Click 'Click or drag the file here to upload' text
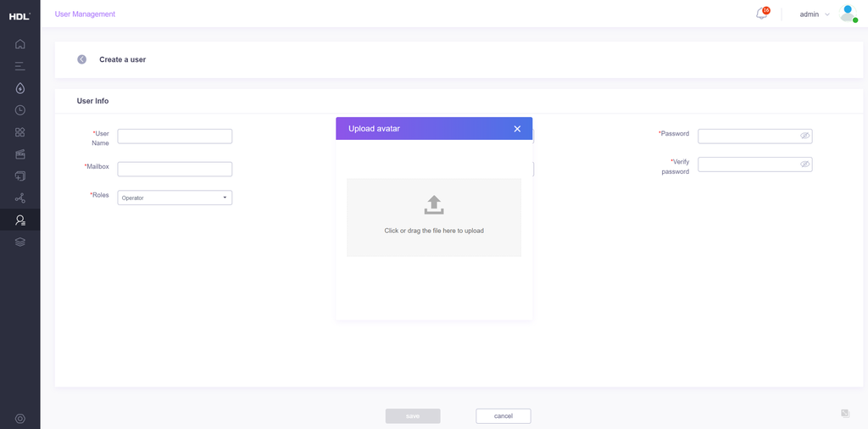The image size is (868, 429). tap(434, 231)
